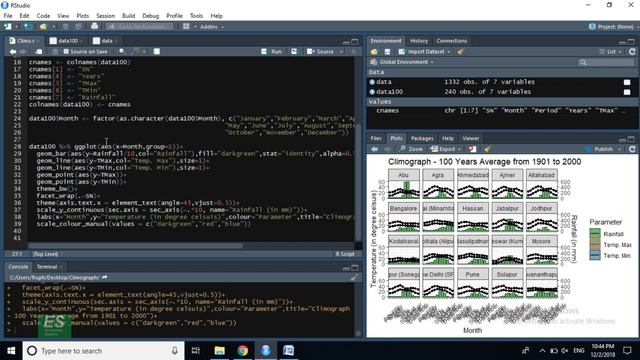Click the Environment search field
This screenshot has height=360, width=640.
click(607, 62)
